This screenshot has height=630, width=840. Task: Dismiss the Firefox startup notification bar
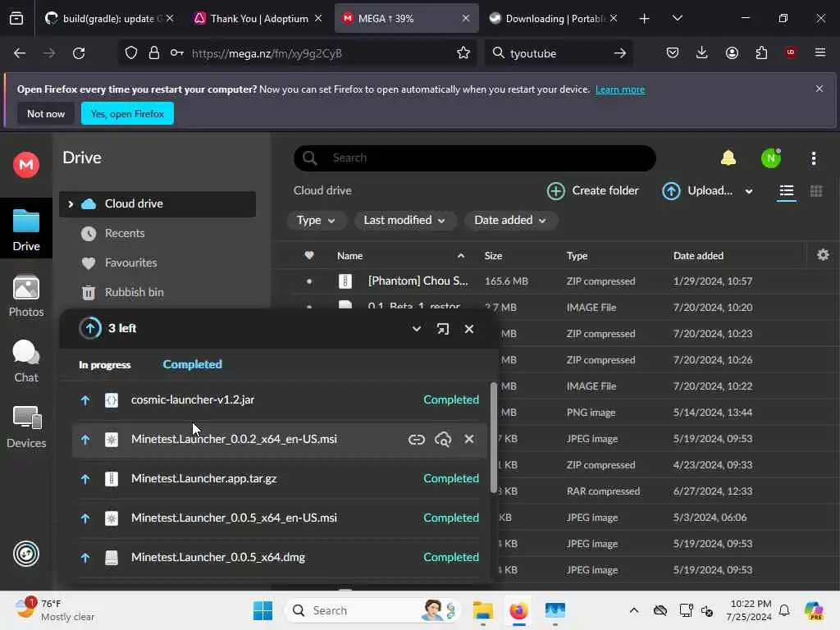(x=819, y=89)
